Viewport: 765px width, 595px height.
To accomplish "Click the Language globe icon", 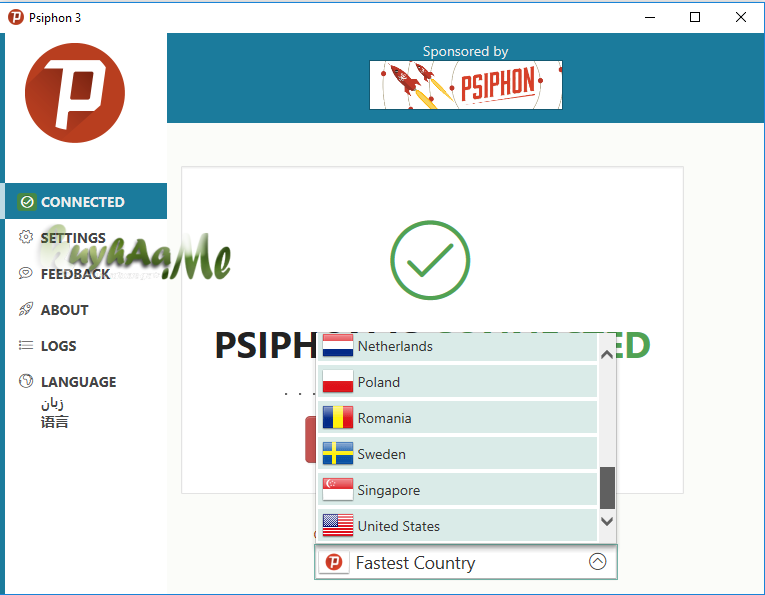I will pyautogui.click(x=26, y=381).
